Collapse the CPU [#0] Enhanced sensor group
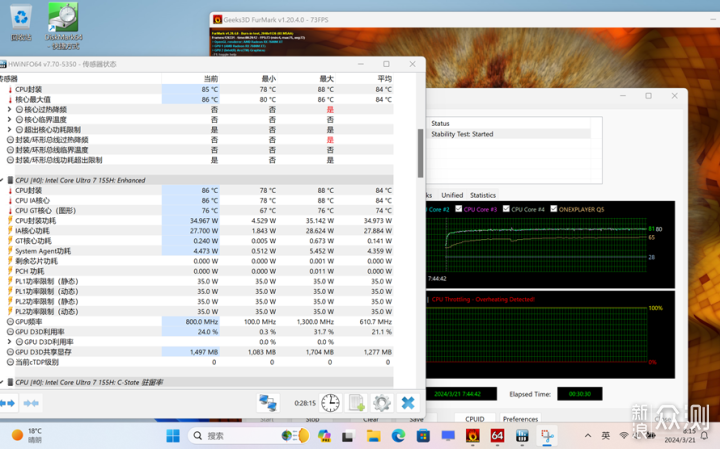720x449 pixels. (x=2, y=180)
